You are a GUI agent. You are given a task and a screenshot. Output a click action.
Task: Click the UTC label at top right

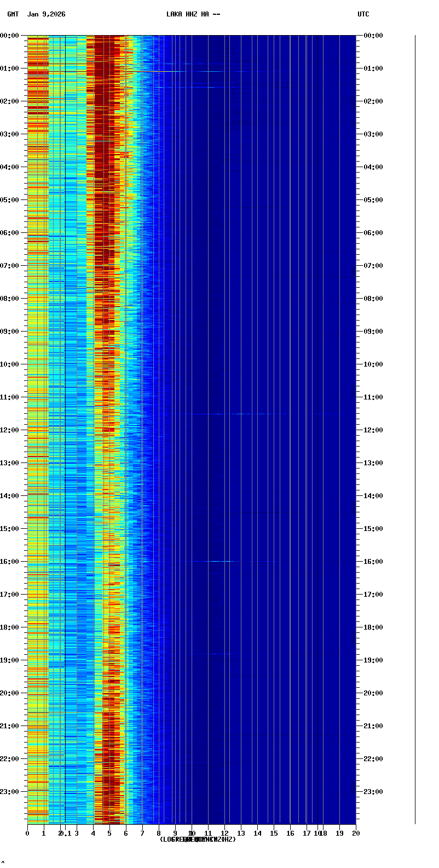coord(363,14)
